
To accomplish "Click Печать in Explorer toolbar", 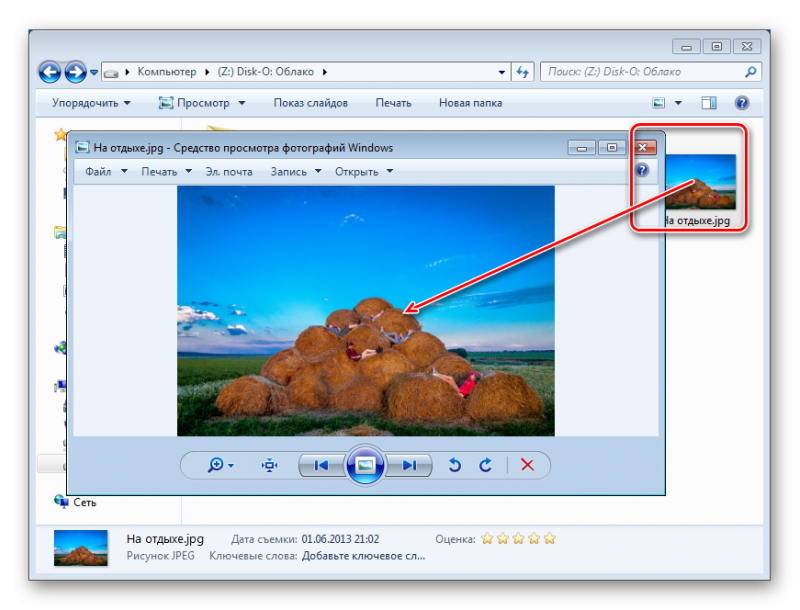I will coord(393,103).
